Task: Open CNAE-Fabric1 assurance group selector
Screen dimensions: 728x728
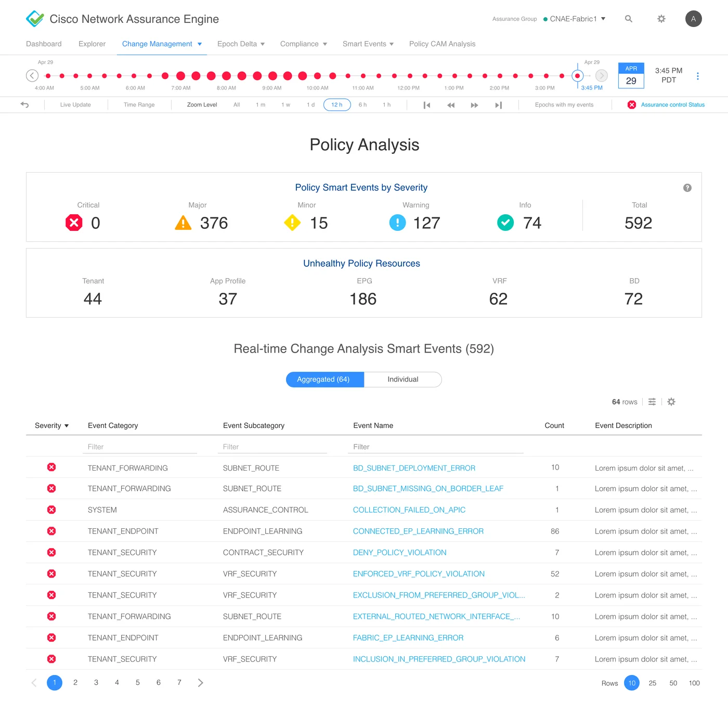Action: [575, 19]
